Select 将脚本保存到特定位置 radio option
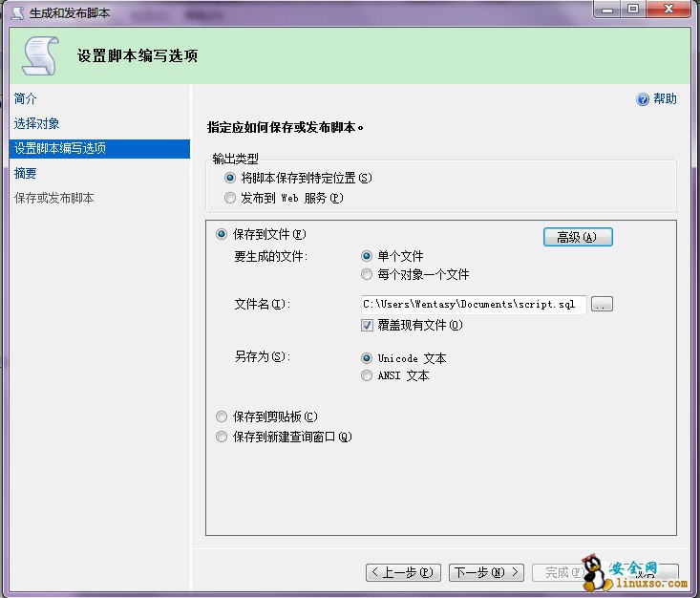Viewport: 700px width, 598px height. coord(229,178)
